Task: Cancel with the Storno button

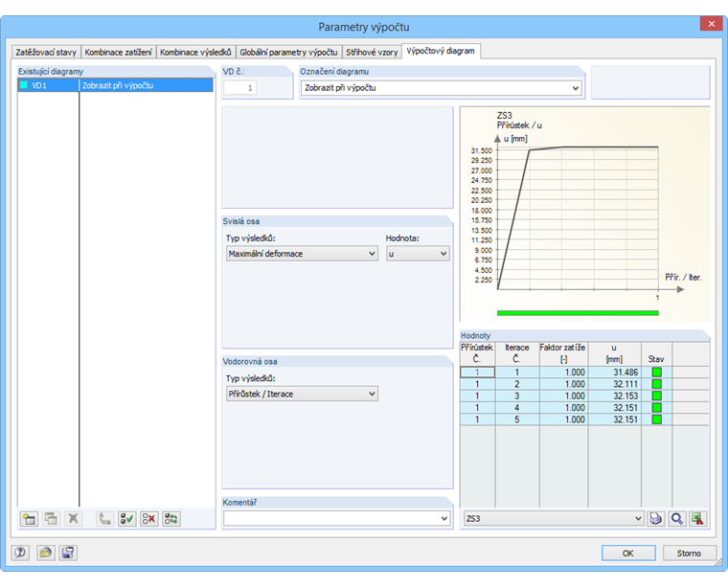Action: tap(689, 553)
